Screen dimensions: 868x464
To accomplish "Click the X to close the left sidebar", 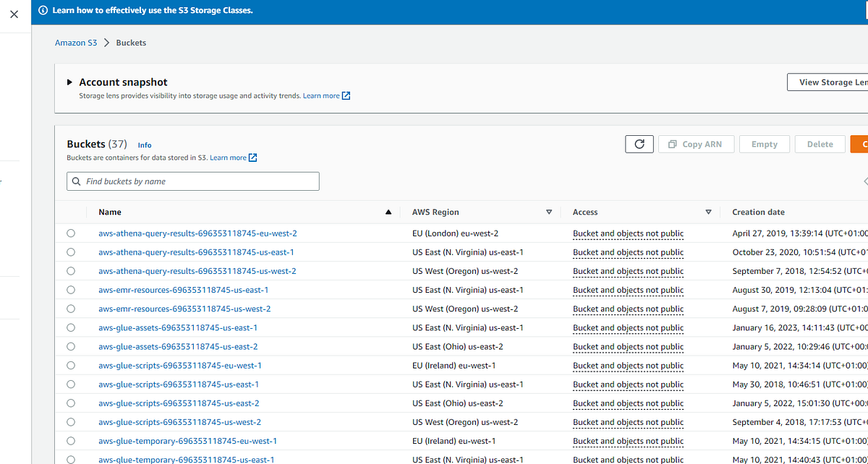I will pos(14,14).
